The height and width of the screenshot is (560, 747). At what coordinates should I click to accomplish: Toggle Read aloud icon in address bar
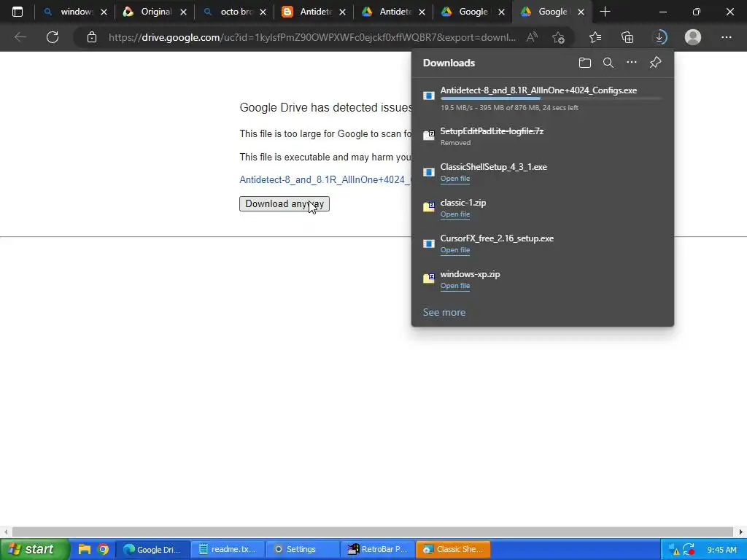pyautogui.click(x=532, y=37)
